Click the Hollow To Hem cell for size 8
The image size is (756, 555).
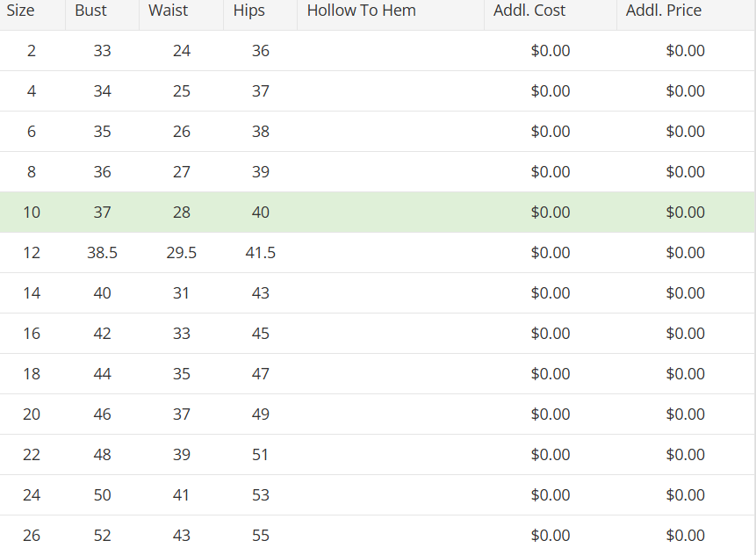pos(391,172)
